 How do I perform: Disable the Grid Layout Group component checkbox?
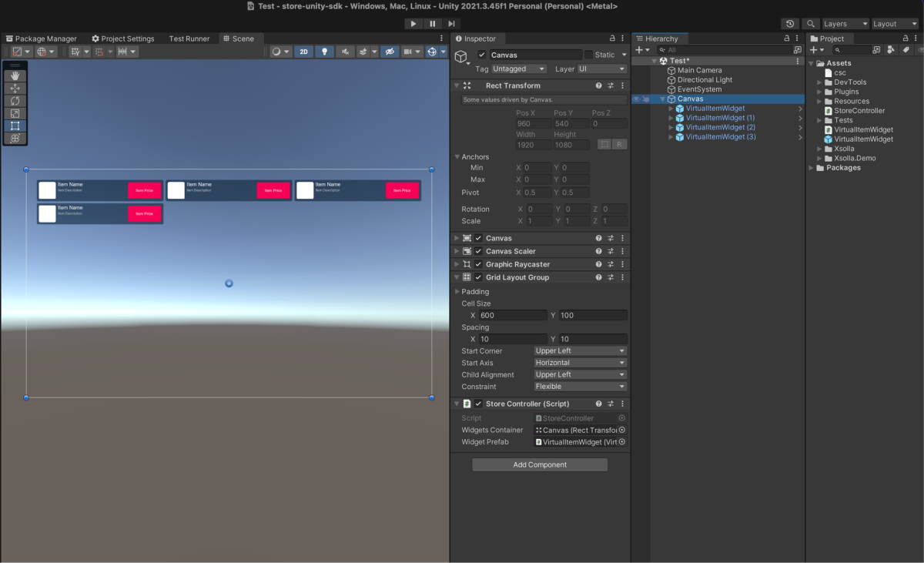(478, 277)
